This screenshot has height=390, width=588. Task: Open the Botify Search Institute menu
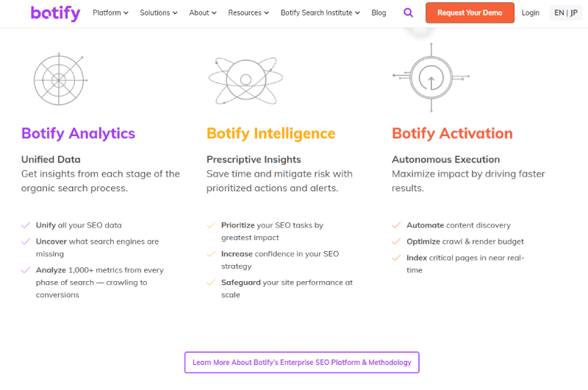320,13
